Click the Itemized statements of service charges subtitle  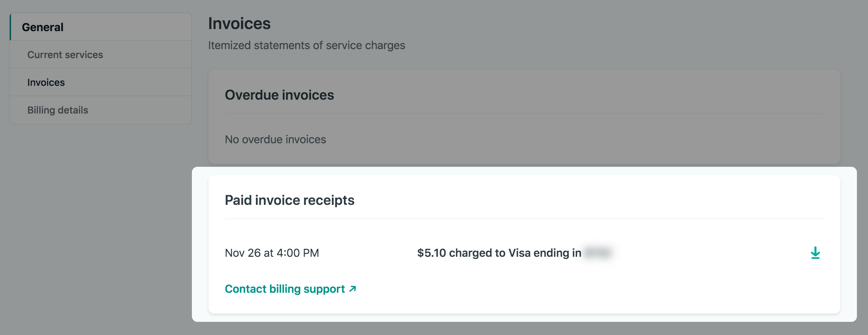(x=306, y=45)
